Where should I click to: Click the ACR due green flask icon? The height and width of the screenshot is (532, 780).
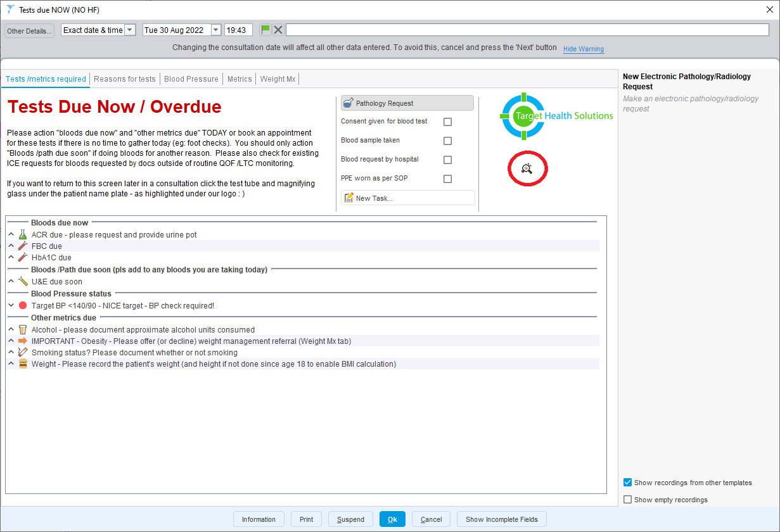pyautogui.click(x=23, y=234)
